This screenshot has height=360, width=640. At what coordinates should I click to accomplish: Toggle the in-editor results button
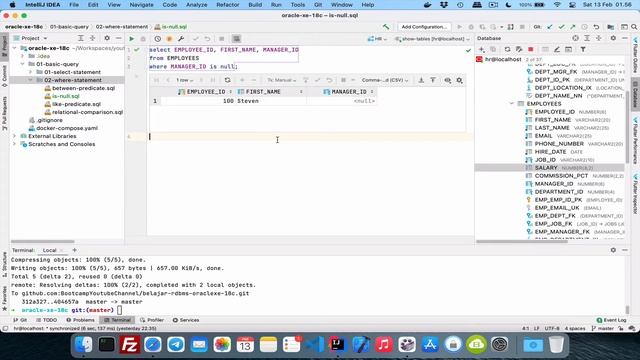pos(236,39)
